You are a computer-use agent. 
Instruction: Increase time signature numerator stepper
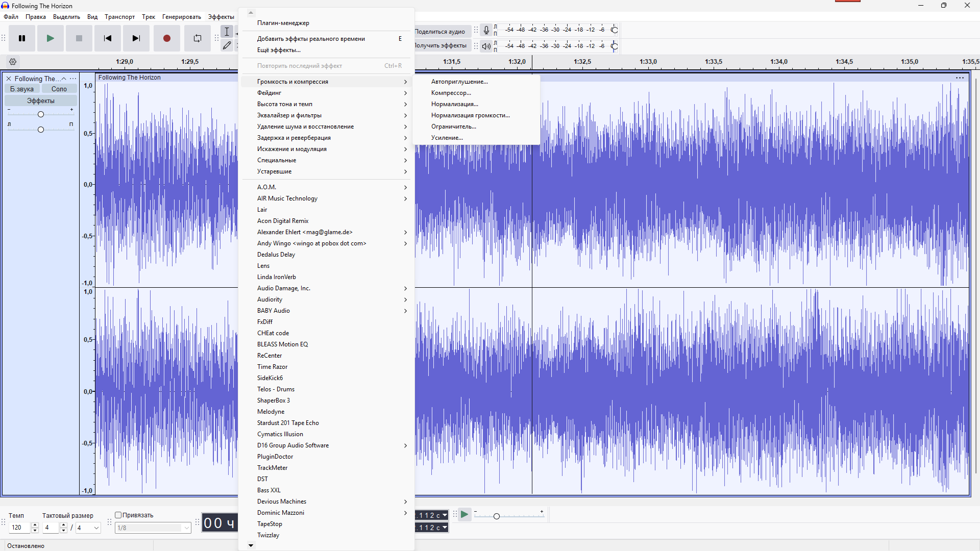(64, 525)
